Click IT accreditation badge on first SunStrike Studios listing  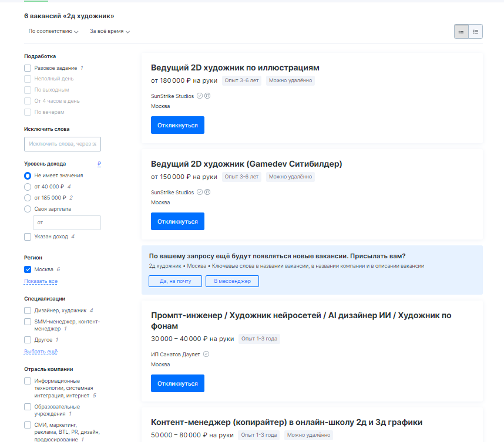pos(207,96)
